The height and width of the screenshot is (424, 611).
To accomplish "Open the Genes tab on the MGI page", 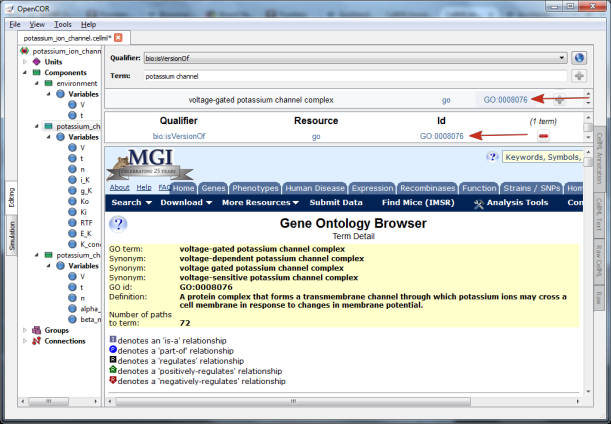I will point(213,188).
